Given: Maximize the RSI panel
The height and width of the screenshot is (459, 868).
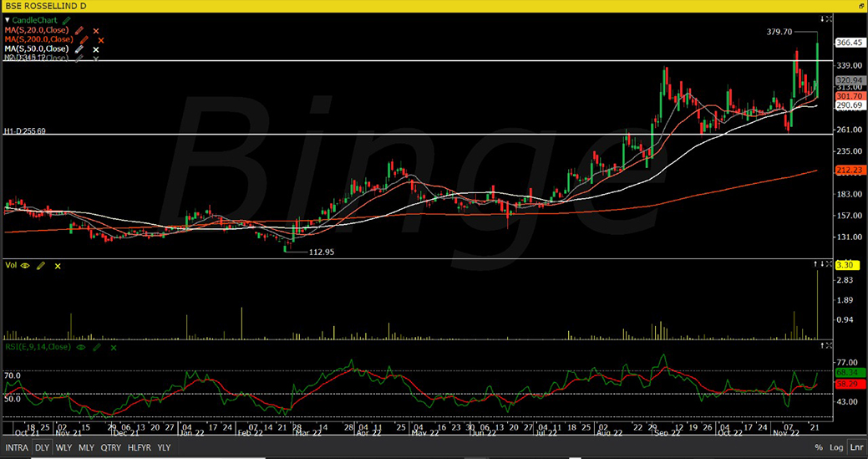Looking at the screenshot, I should click(830, 345).
